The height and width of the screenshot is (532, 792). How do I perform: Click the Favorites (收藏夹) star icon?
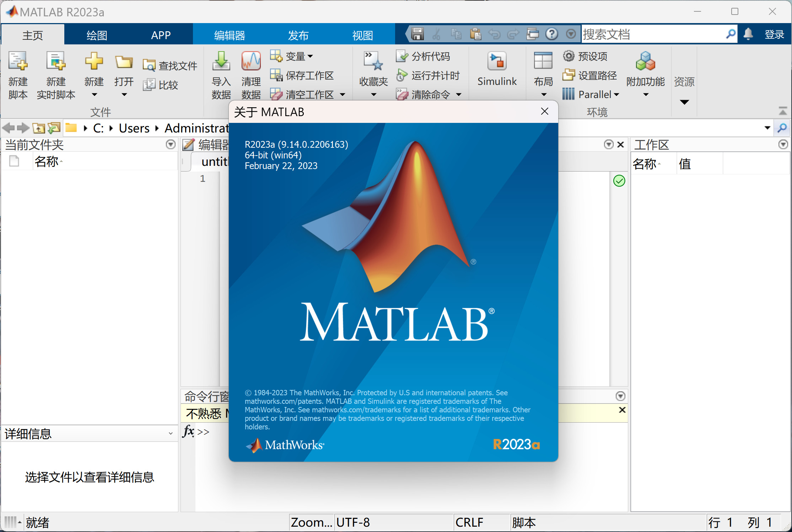(x=373, y=61)
